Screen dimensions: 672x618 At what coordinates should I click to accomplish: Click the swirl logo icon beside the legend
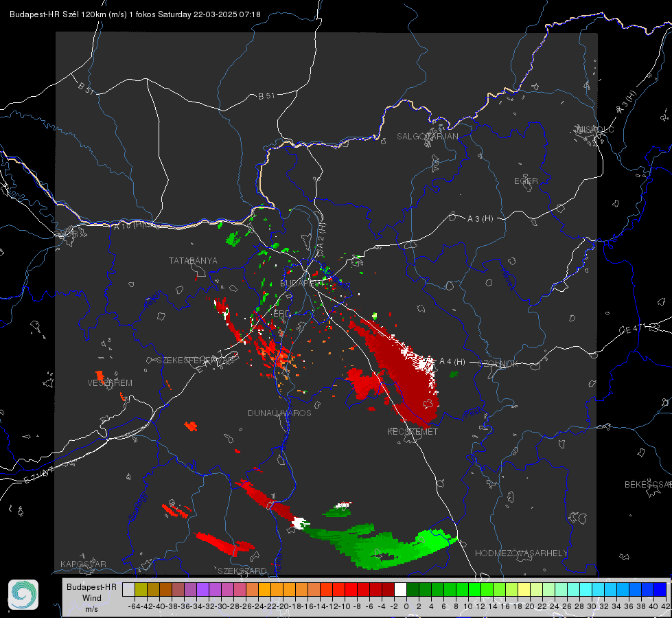23,595
